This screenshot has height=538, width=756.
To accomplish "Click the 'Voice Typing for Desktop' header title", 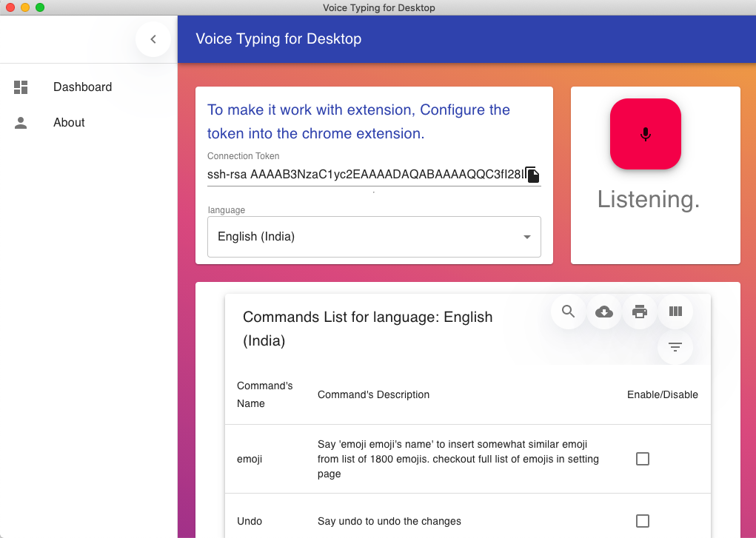I will point(278,38).
